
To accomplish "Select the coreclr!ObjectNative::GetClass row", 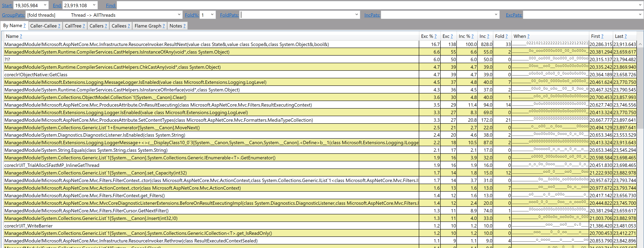I will [x=36, y=75].
